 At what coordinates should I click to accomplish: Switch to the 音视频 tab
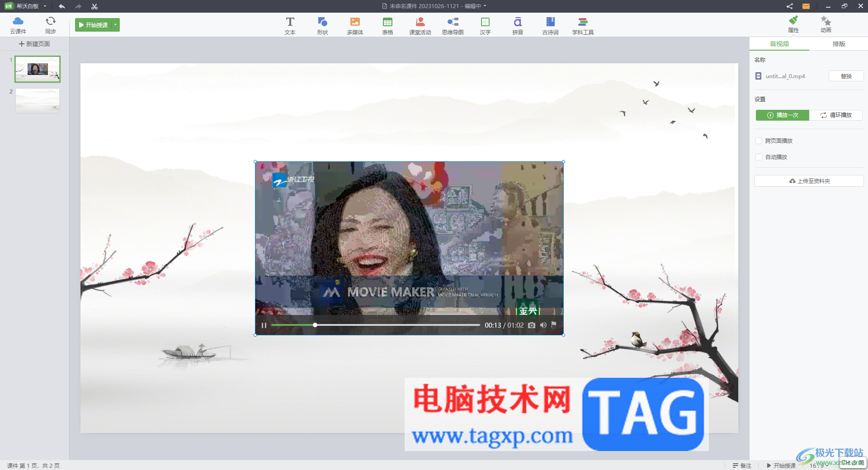point(779,44)
